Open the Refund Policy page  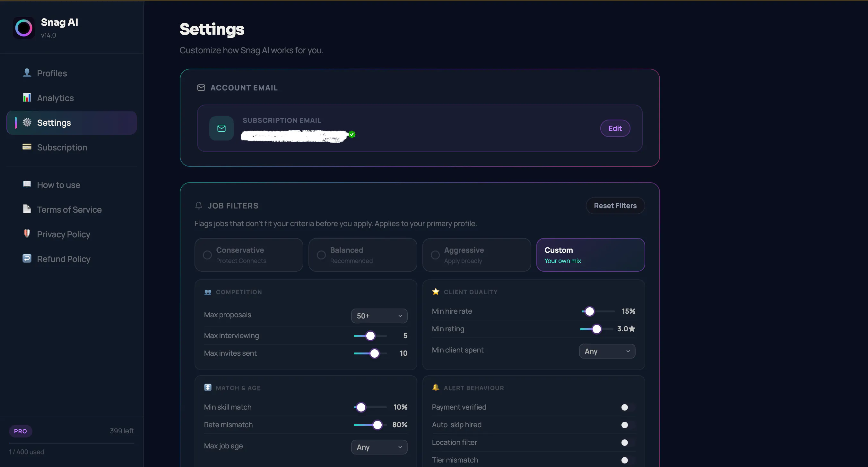(x=72, y=259)
